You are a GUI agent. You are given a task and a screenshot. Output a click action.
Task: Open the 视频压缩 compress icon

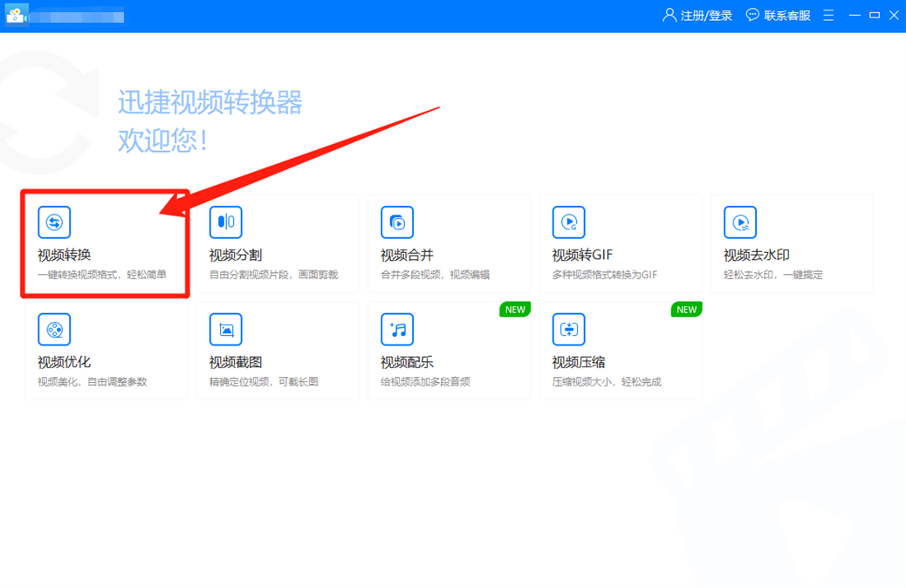(x=569, y=329)
